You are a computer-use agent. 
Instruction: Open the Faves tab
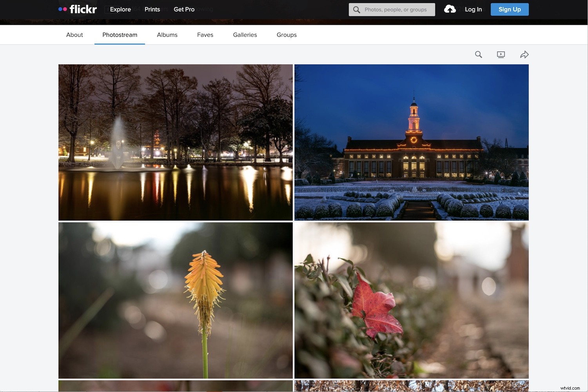point(205,34)
